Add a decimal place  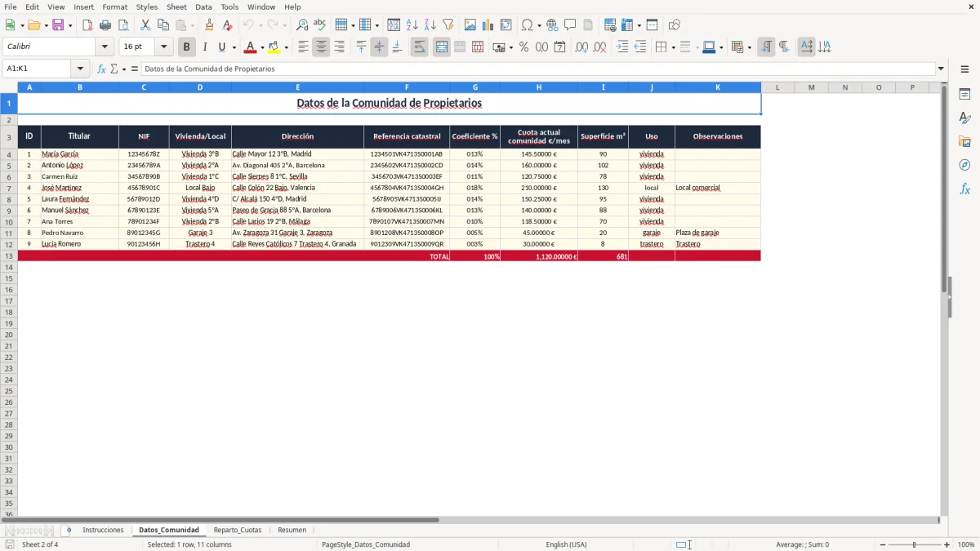coord(581,47)
